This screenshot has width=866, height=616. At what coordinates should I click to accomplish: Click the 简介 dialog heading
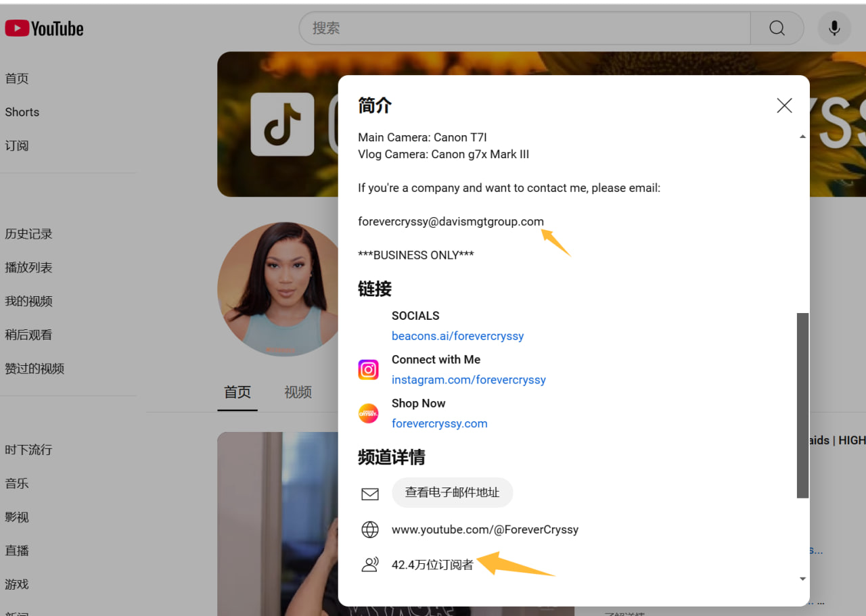tap(375, 105)
